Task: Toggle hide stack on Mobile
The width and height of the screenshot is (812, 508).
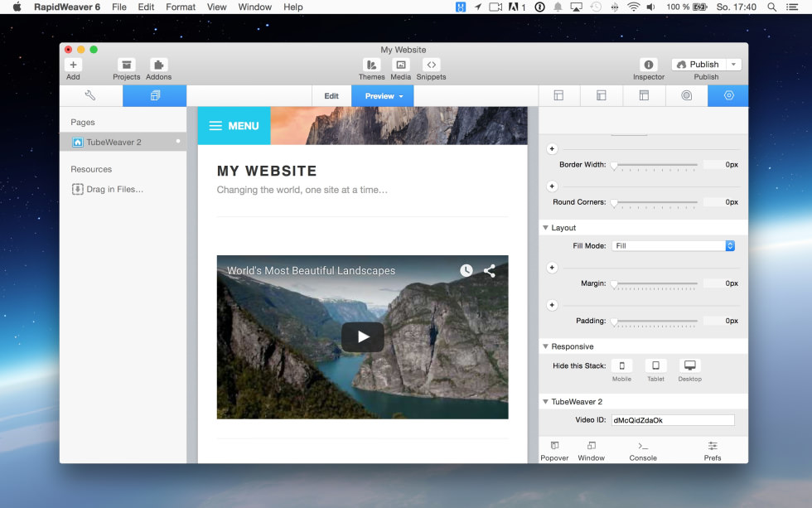Action: [622, 365]
